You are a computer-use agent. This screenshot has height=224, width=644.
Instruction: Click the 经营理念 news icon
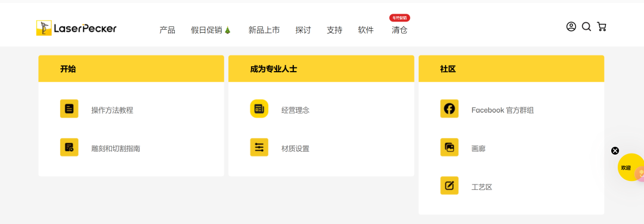click(259, 109)
